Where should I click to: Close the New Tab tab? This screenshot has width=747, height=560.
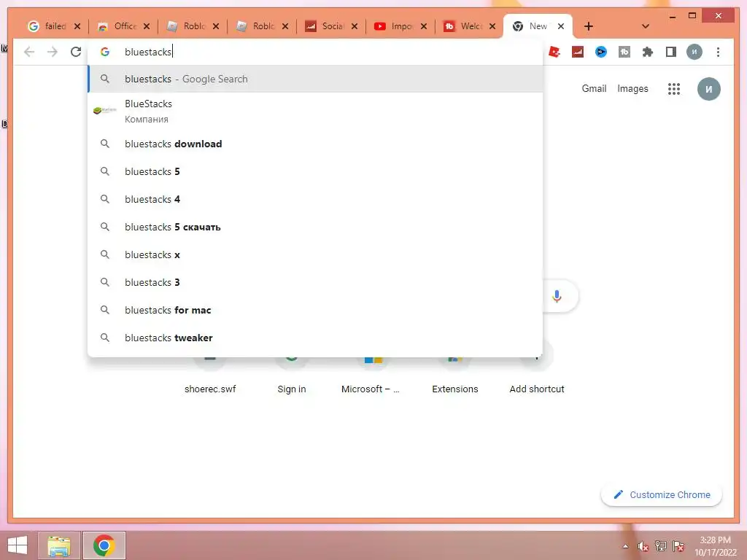pos(561,26)
